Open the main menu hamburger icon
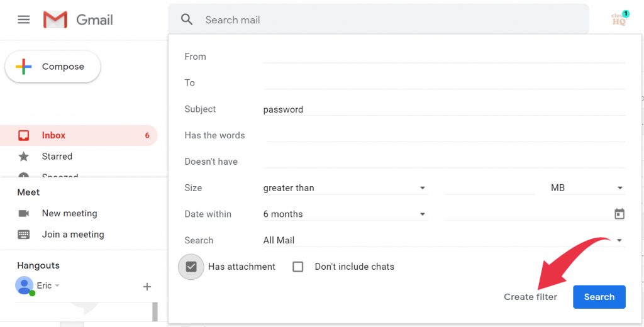 24,19
